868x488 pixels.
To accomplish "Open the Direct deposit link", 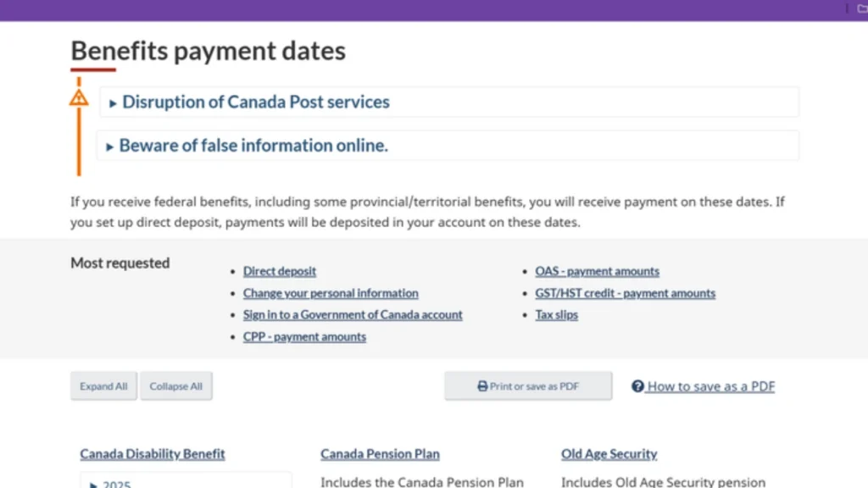I will [x=280, y=271].
